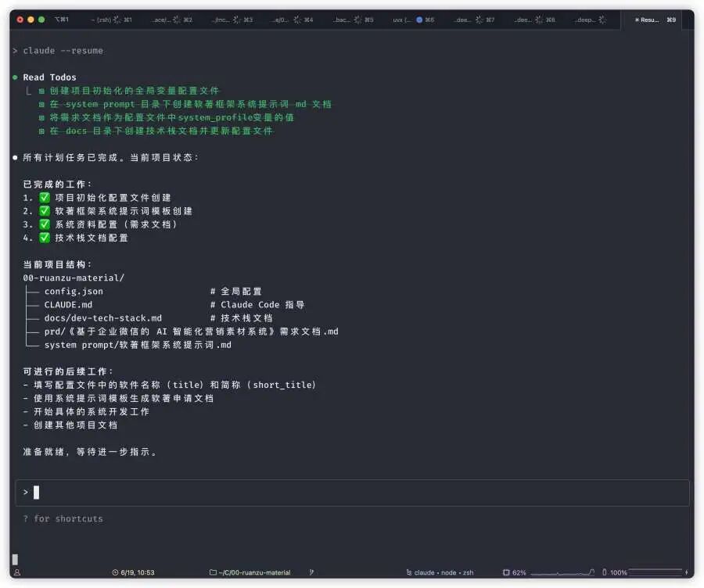Image resolution: width=704 pixels, height=588 pixels.
Task: Click the white bullet before 所有计划任务已完成
Action: [16, 157]
